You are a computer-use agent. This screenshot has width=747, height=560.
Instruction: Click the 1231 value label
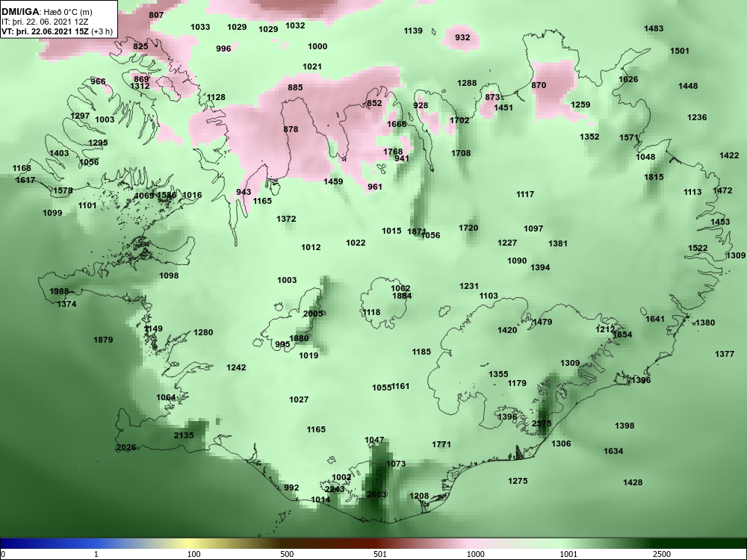click(469, 286)
